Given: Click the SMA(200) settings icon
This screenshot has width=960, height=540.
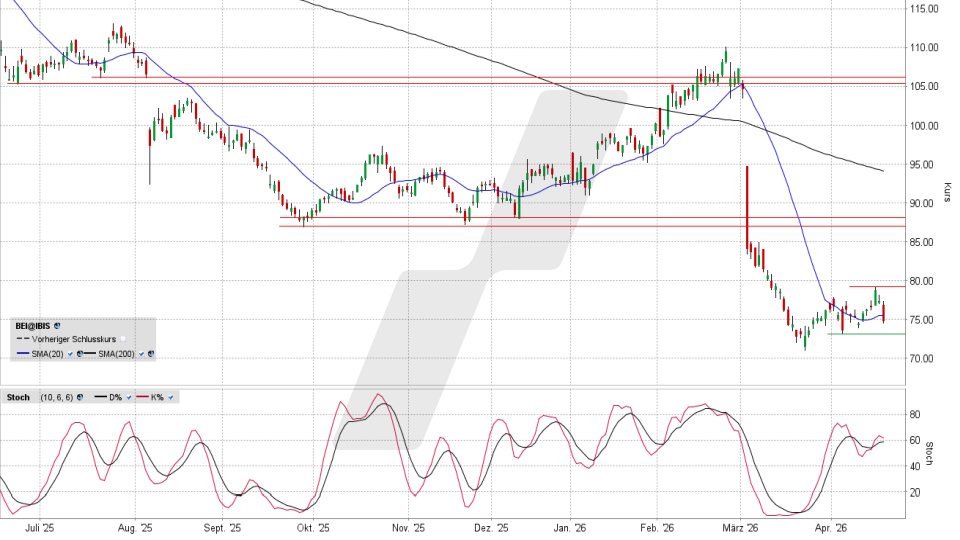Looking at the screenshot, I should tap(151, 353).
